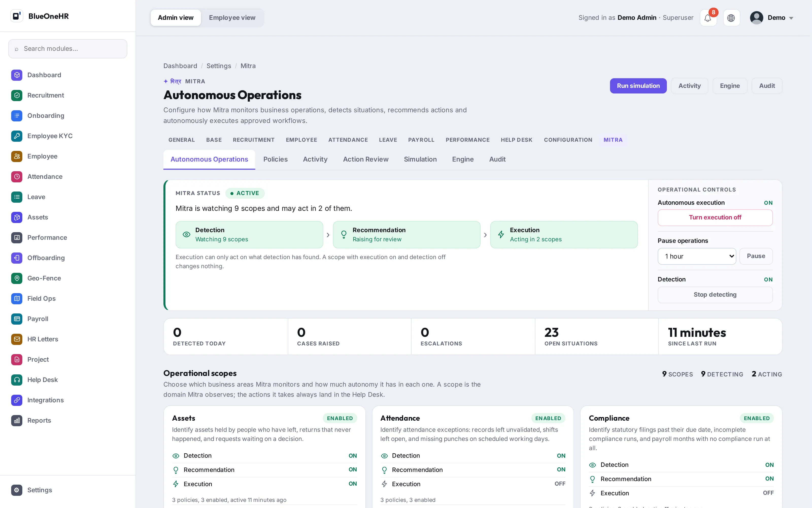Open the Employee people icon
The image size is (812, 508).
pos(17,156)
